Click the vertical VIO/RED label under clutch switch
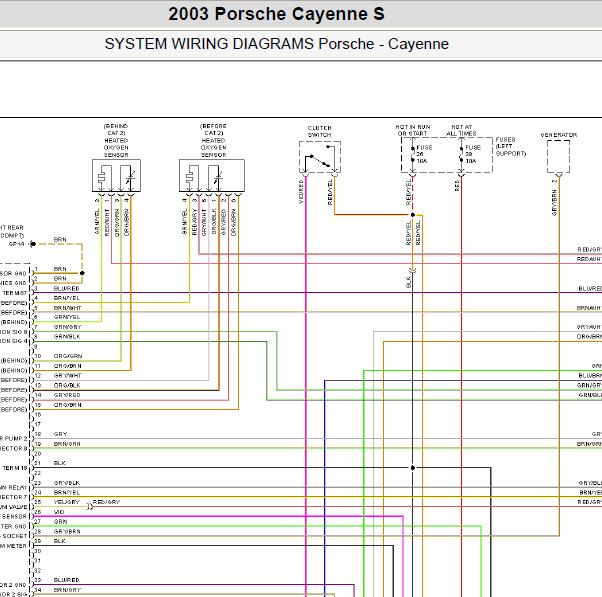This screenshot has height=597, width=602. pyautogui.click(x=301, y=192)
